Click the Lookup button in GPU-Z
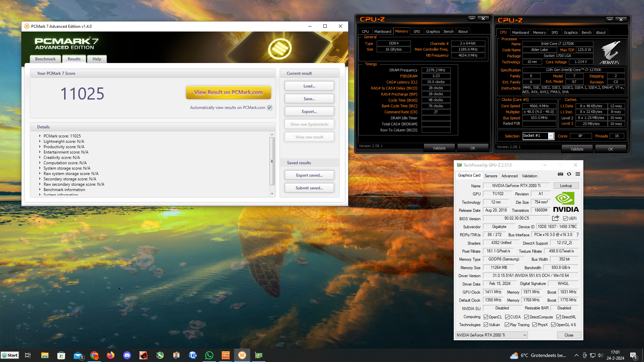Image resolution: width=644 pixels, height=362 pixels. pyautogui.click(x=566, y=186)
